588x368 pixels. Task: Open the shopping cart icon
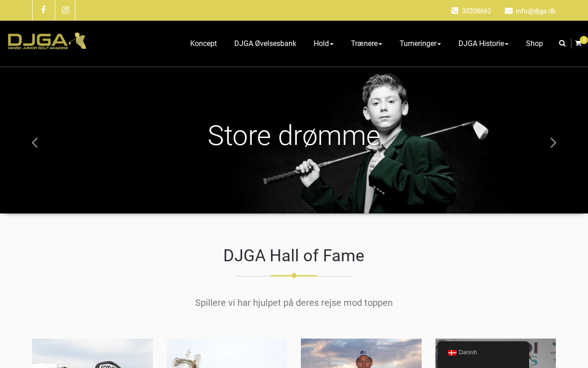coord(578,43)
